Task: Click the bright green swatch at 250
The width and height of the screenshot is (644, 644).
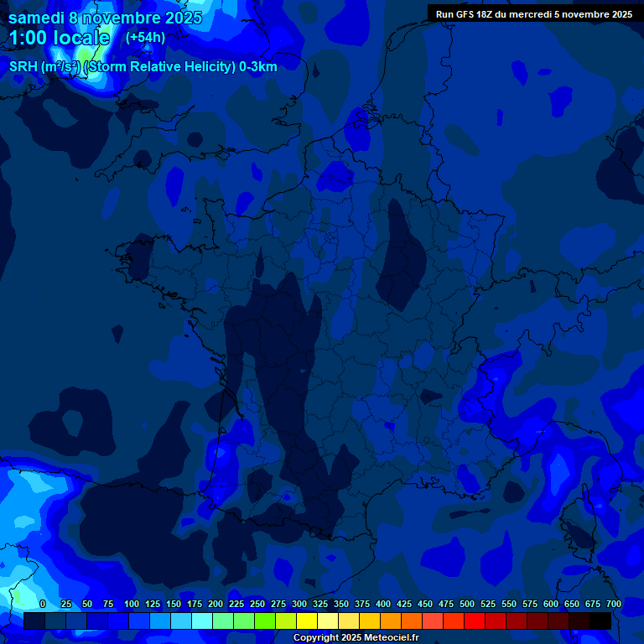Action: tap(265, 621)
